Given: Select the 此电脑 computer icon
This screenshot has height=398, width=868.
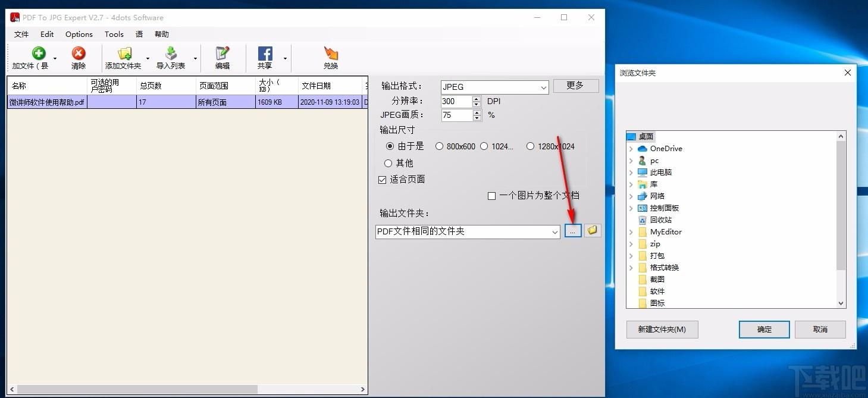Looking at the screenshot, I should [642, 173].
